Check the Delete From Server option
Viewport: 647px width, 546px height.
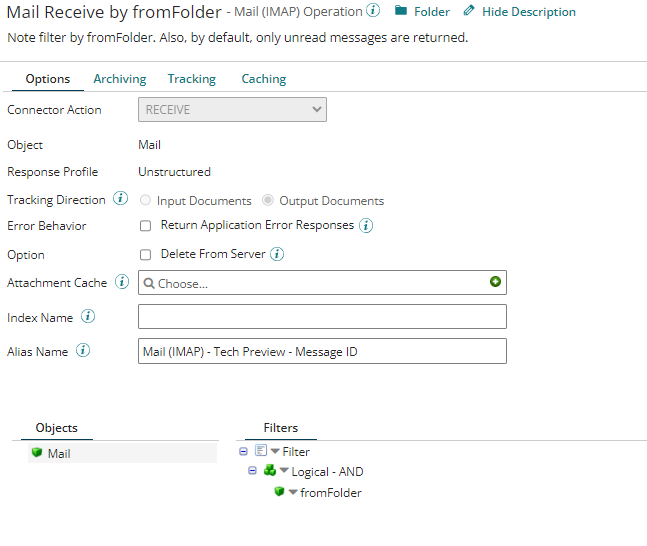(146, 255)
